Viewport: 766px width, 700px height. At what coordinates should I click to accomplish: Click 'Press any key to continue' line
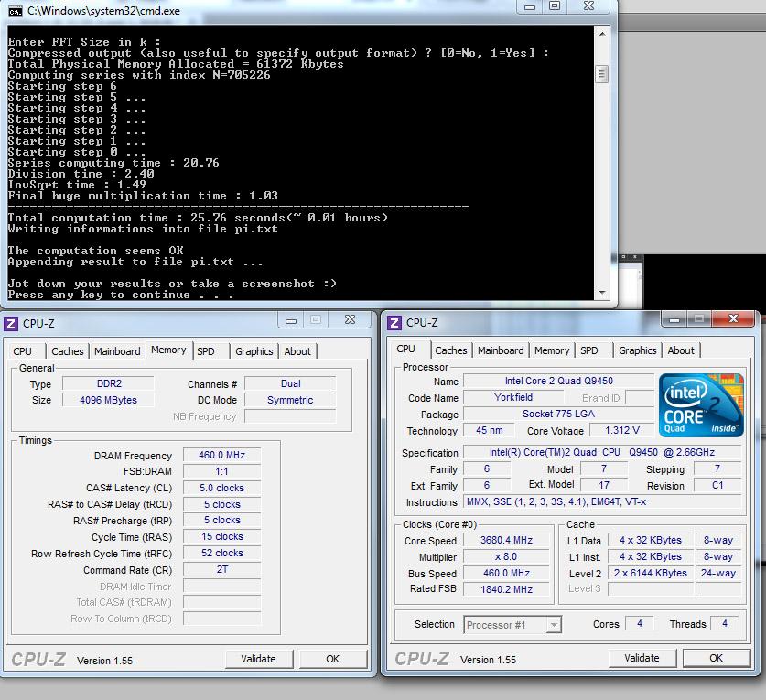pos(120,295)
